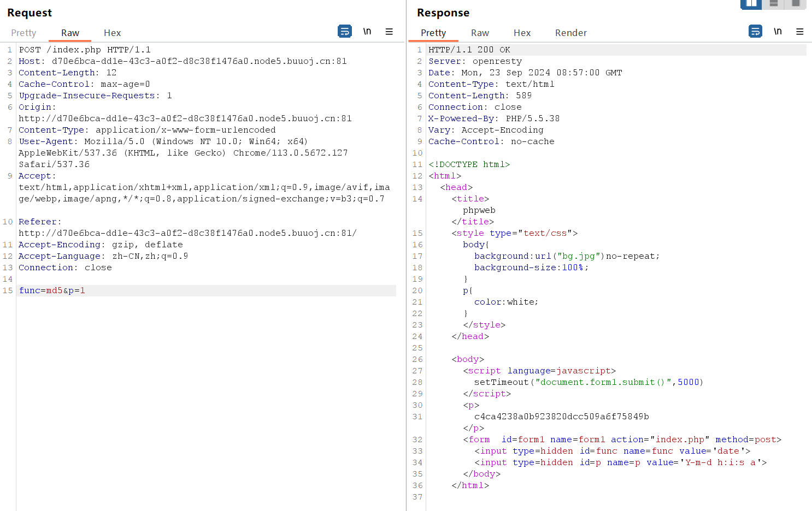Click 'Upgrade-Insecure-Requests: 1' header
Viewport: 812px width, 511px height.
96,96
